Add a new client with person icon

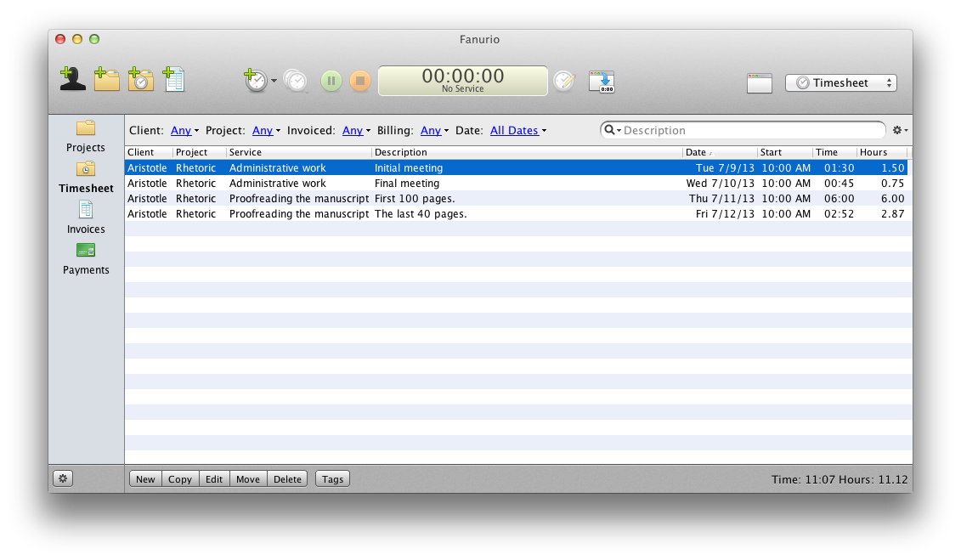[x=72, y=80]
